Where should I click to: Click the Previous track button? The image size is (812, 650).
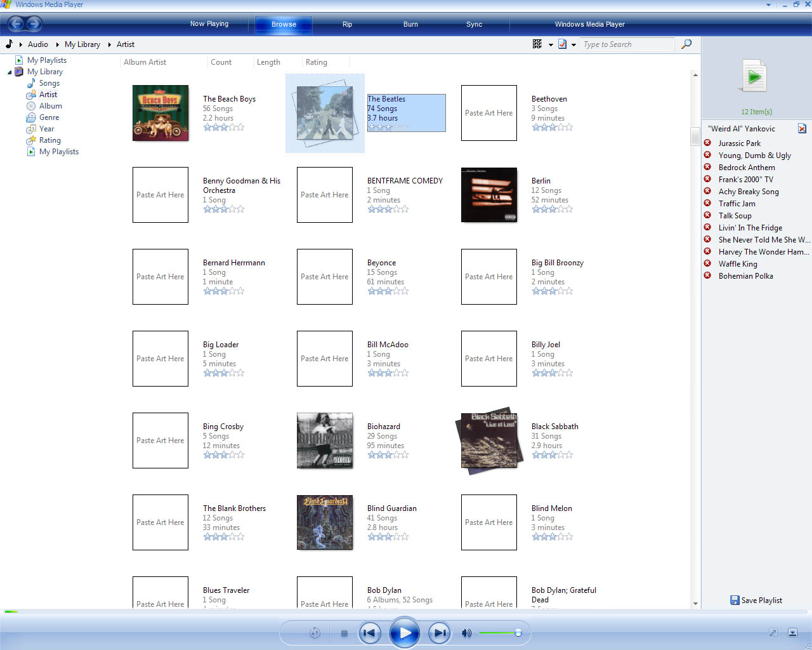click(x=370, y=633)
